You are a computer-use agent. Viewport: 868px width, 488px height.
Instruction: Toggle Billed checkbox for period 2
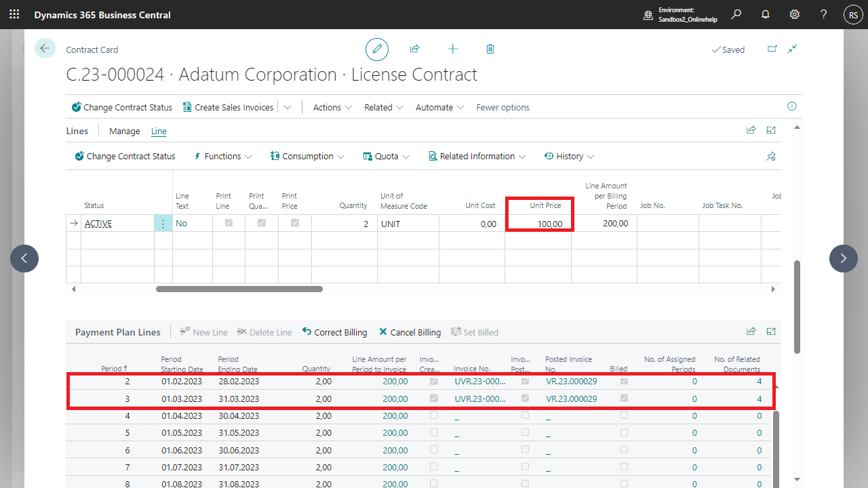coord(624,381)
